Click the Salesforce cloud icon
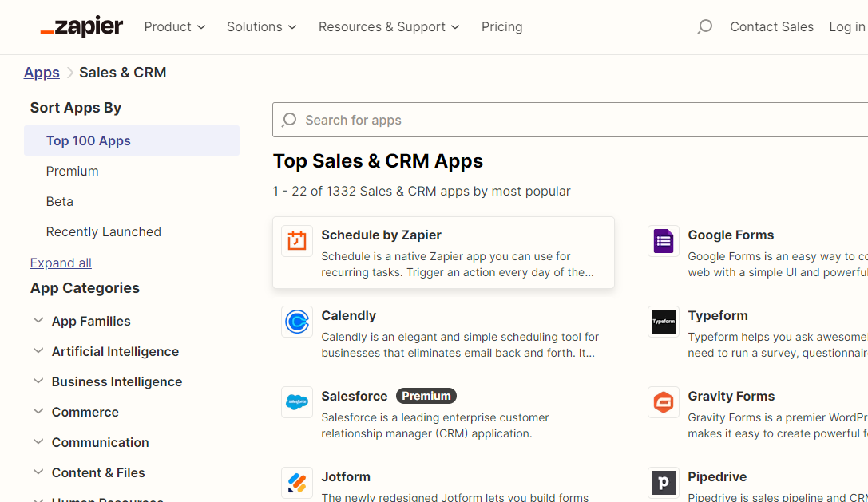The height and width of the screenshot is (502, 868). (297, 402)
